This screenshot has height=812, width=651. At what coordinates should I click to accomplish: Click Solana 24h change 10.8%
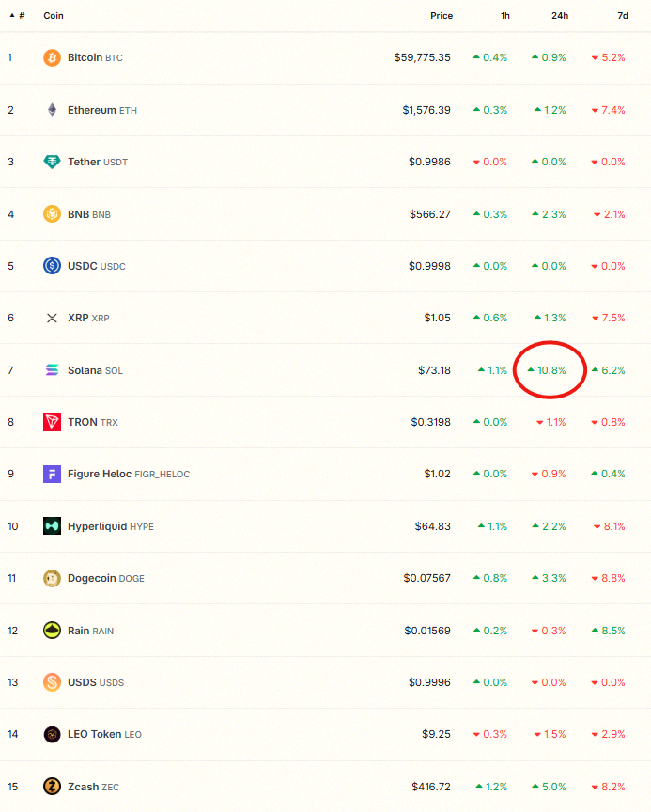(547, 370)
